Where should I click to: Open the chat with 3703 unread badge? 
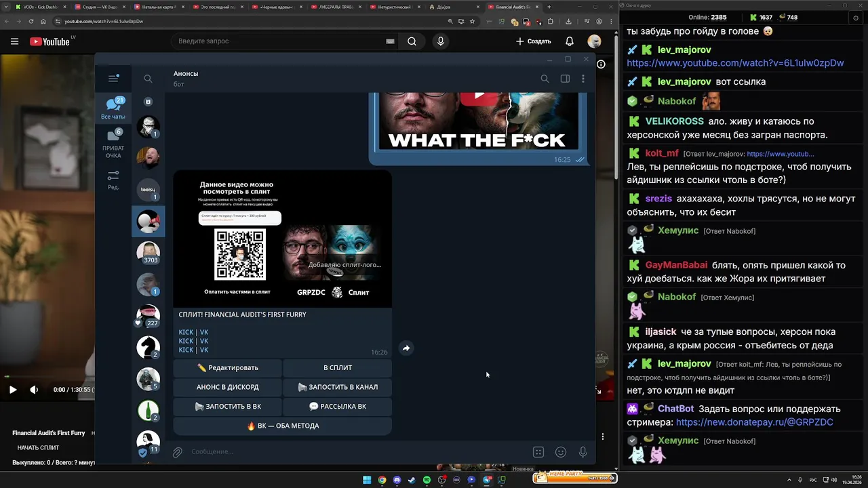click(148, 252)
